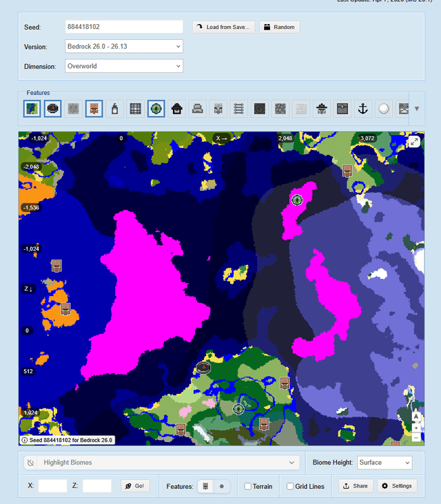This screenshot has width=441, height=504.
Task: Enable the potion bottle feature icon
Action: (x=114, y=108)
